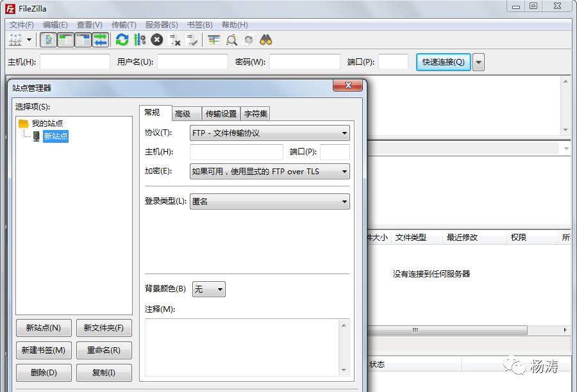Click message log scrollbar down arrow
The width and height of the screenshot is (577, 392).
point(565,130)
